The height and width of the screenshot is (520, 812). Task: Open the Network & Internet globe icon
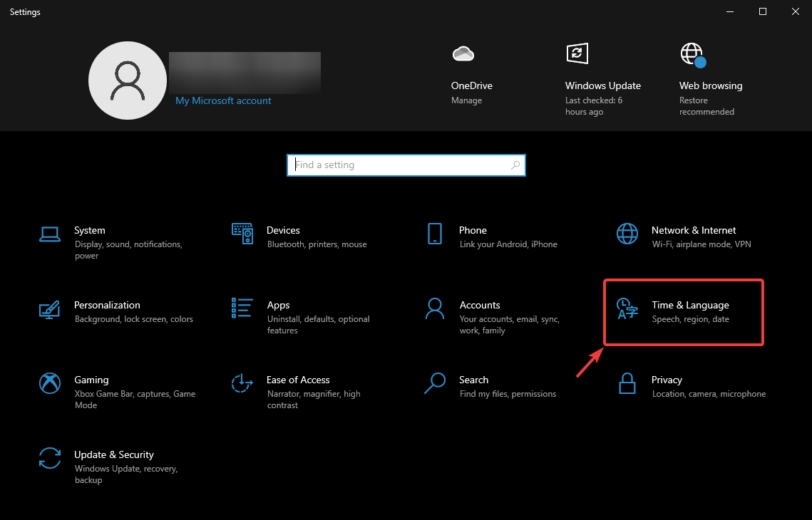pyautogui.click(x=627, y=234)
